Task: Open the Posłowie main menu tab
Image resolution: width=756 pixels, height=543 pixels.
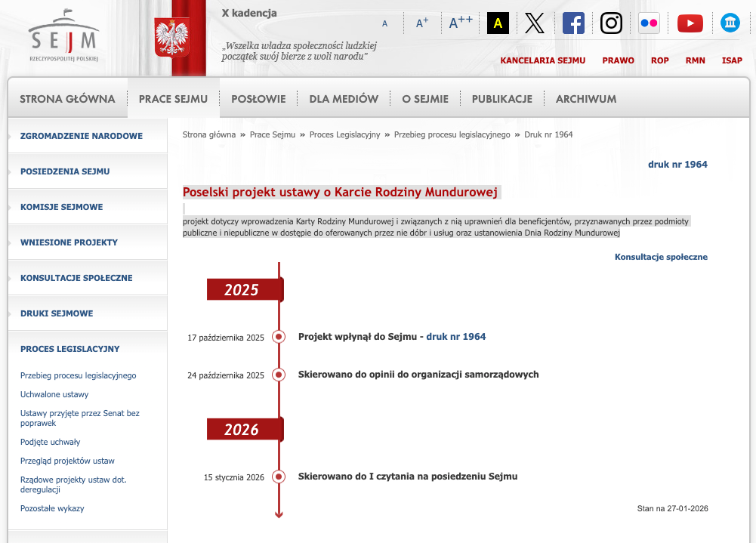Action: tap(258, 99)
